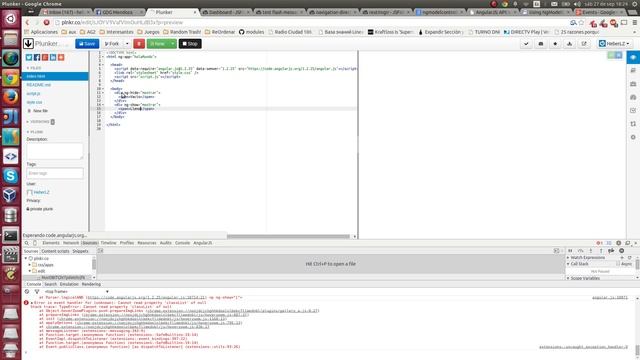Open the top frame dropdown
This screenshot has height=360, width=640.
click(77, 292)
